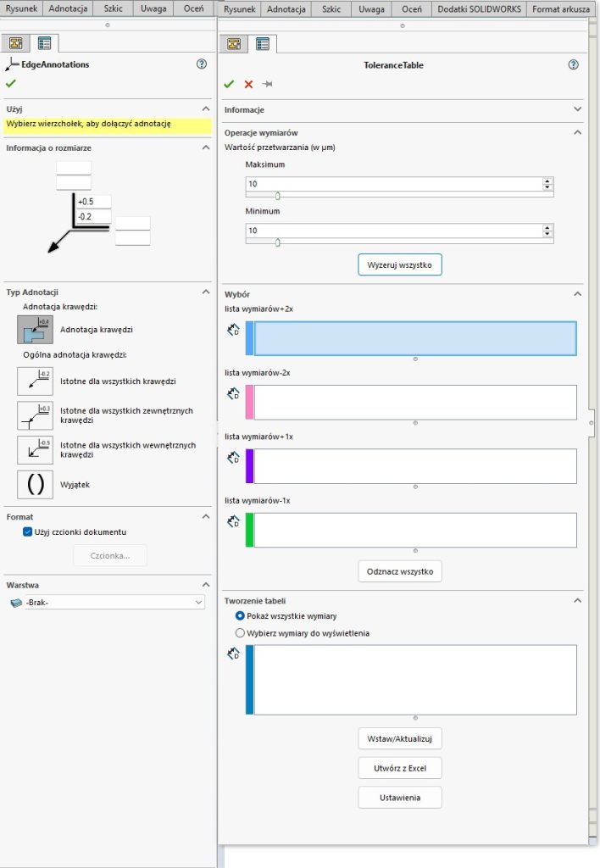Open Ustawienia button
The width and height of the screenshot is (600, 868).
pos(400,798)
